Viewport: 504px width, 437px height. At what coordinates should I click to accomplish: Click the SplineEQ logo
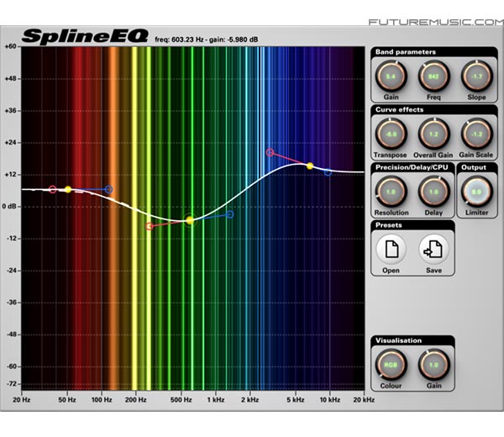click(85, 36)
